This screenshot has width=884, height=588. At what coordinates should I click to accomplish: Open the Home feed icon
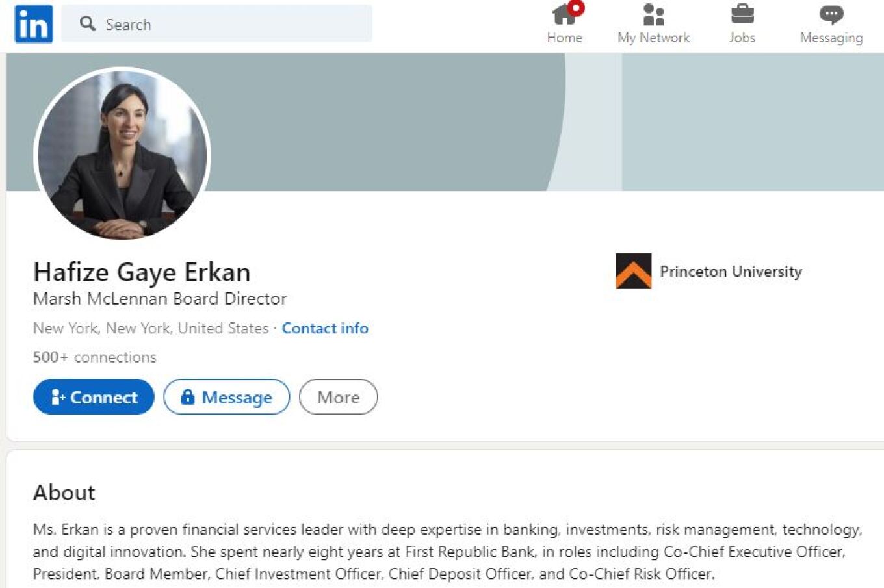[564, 14]
